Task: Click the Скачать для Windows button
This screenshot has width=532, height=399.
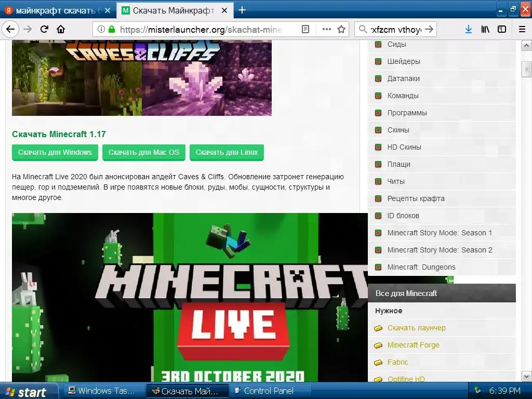Action: coord(55,152)
